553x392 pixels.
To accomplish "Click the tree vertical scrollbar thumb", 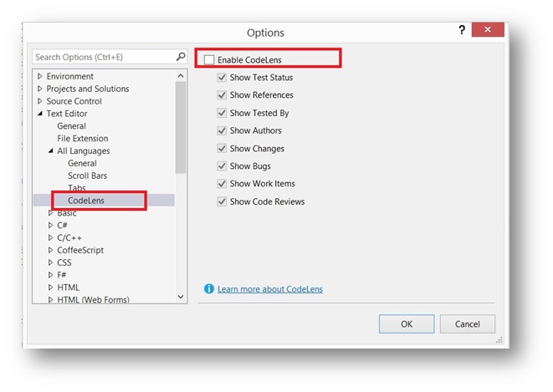I will pyautogui.click(x=181, y=128).
